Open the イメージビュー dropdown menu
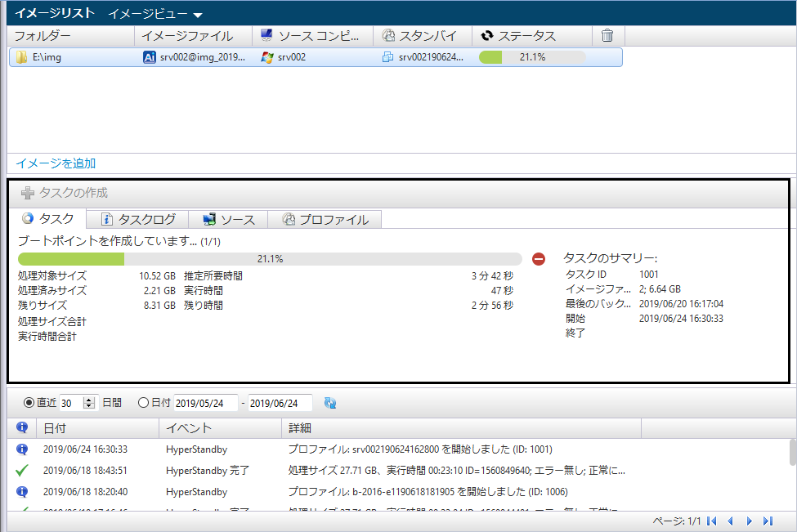 155,14
